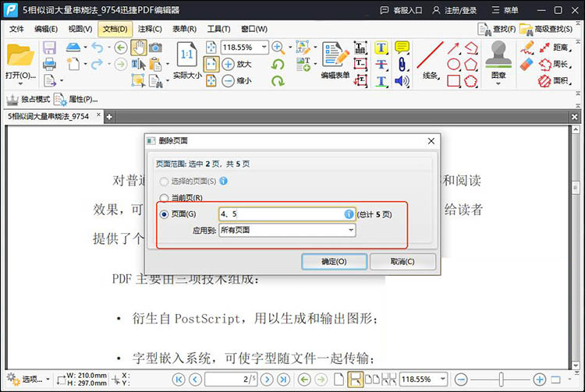Click the status bar zoom plus button
This screenshot has width=585, height=392.
pyautogui.click(x=539, y=380)
